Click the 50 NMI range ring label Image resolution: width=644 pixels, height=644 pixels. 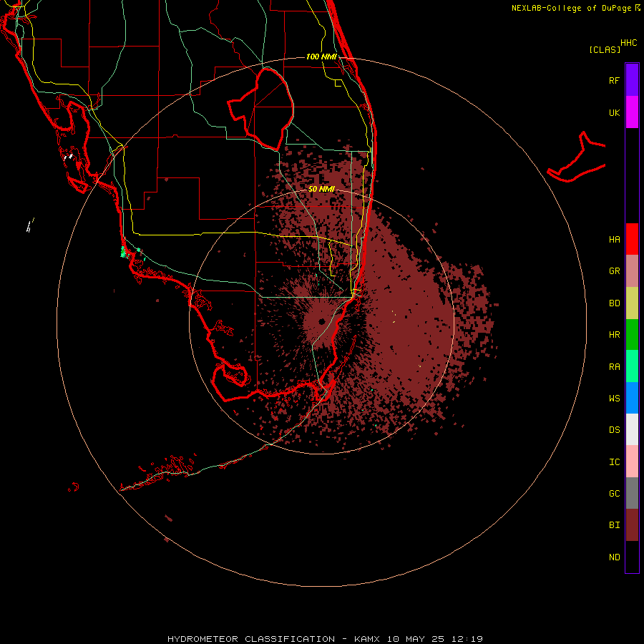(321, 190)
